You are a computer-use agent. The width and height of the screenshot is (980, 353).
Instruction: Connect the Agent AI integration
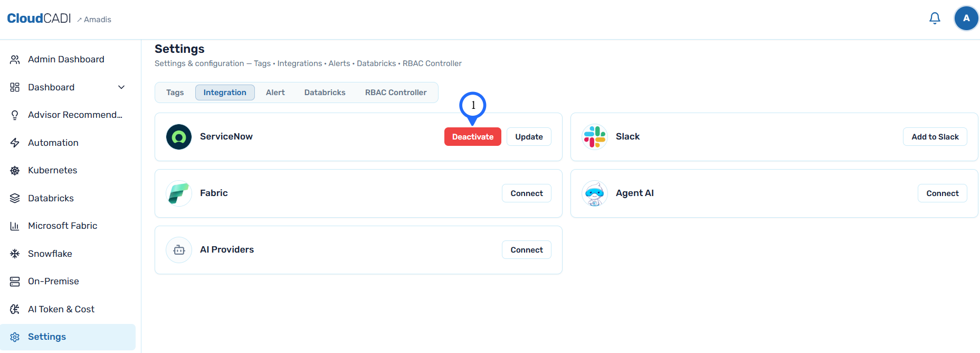tap(943, 193)
